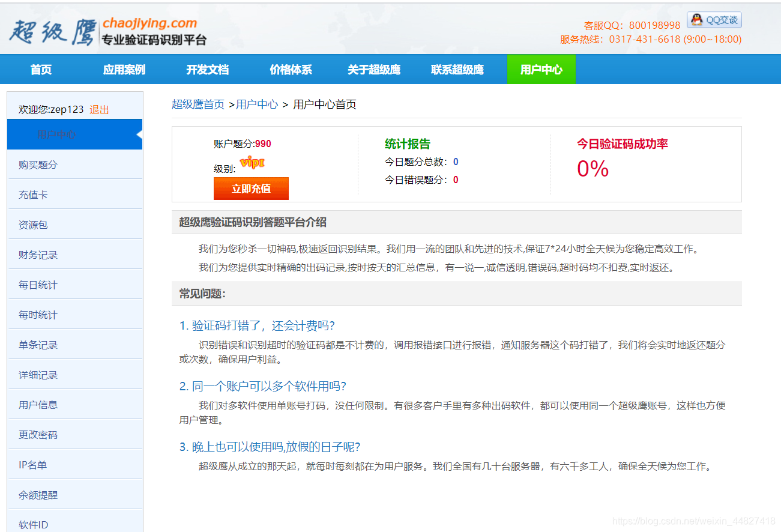This screenshot has width=781, height=532.
Task: Click the service hotline 0317-431-6618
Action: point(645,40)
